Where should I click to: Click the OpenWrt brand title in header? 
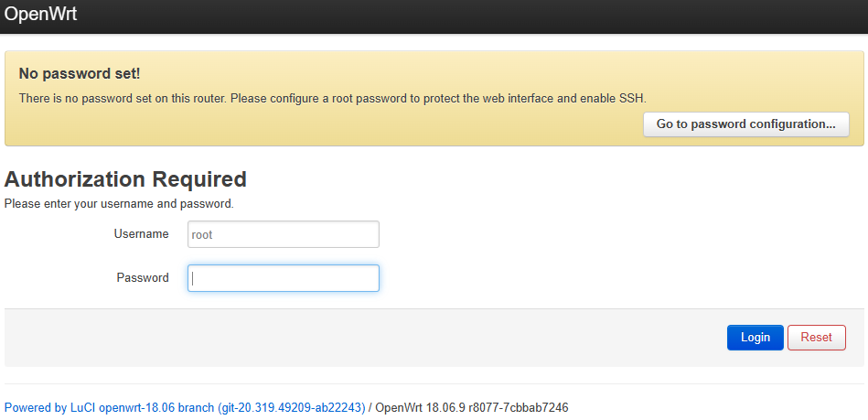pos(40,15)
